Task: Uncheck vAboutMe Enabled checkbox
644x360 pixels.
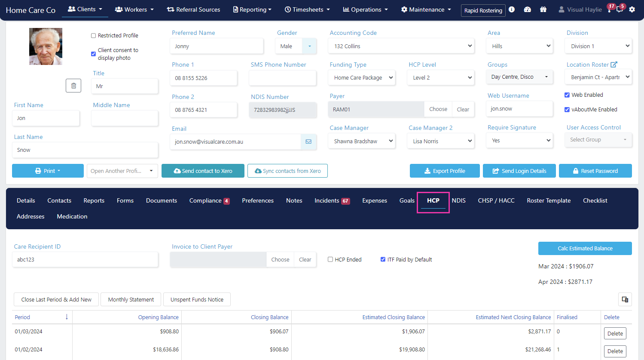Action: (x=567, y=110)
